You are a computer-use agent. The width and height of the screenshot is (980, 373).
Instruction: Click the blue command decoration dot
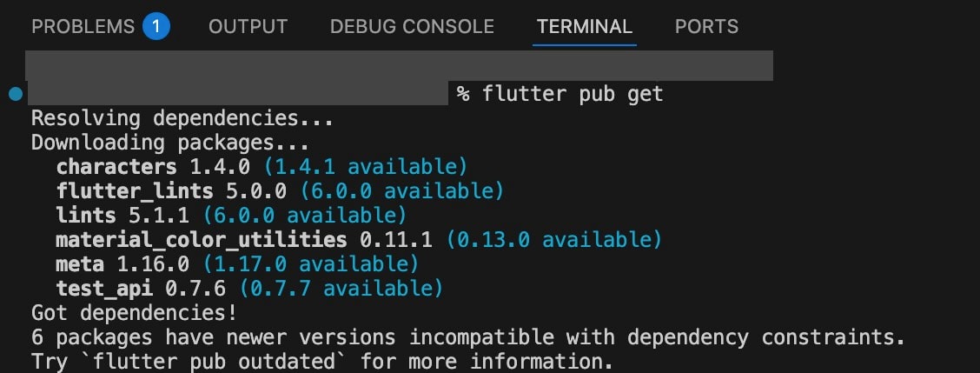[14, 94]
